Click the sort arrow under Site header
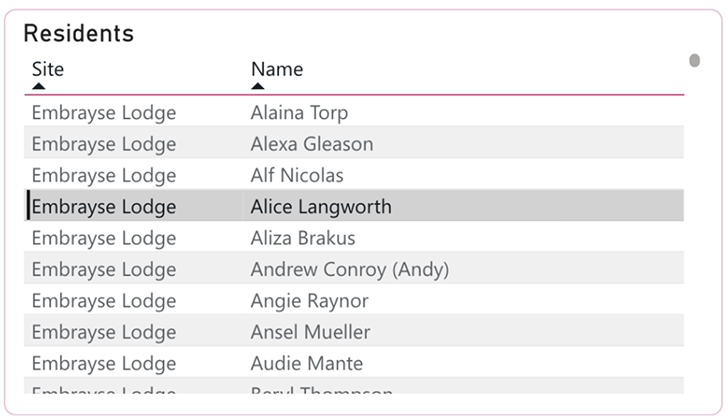The width and height of the screenshot is (728, 420). click(x=38, y=87)
